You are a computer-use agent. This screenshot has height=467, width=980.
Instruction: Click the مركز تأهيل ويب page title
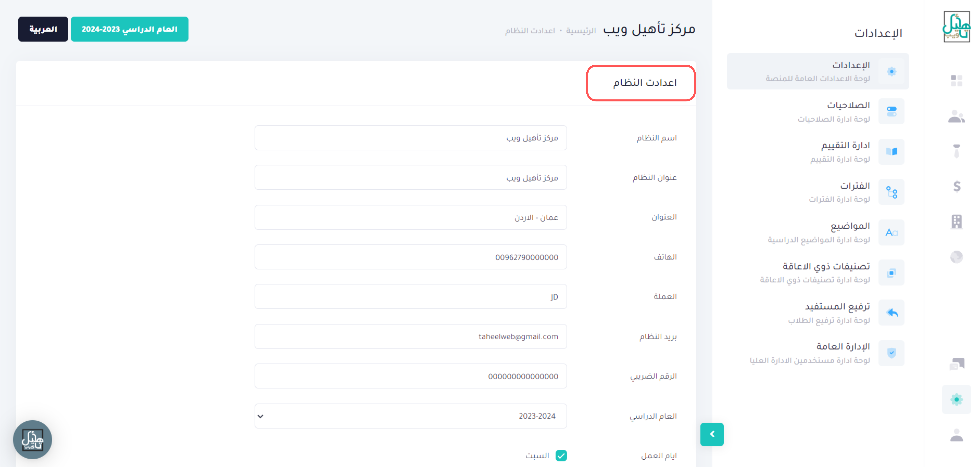[649, 29]
